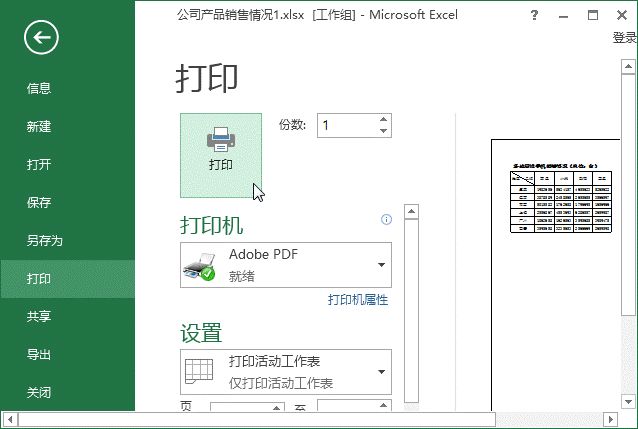This screenshot has height=429, width=638.
Task: Open the Adobe PDF printer dropdown
Action: pos(286,265)
